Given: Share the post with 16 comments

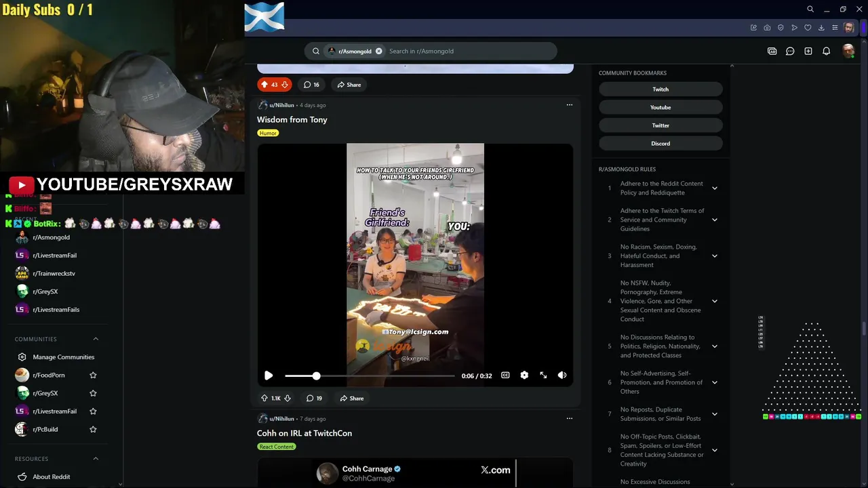Looking at the screenshot, I should pos(349,85).
